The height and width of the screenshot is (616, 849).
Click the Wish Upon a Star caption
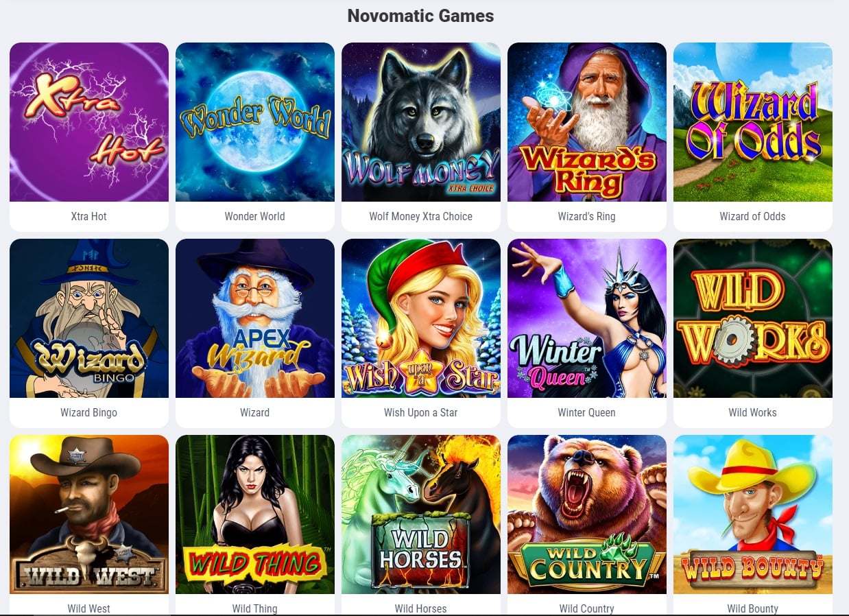point(421,412)
